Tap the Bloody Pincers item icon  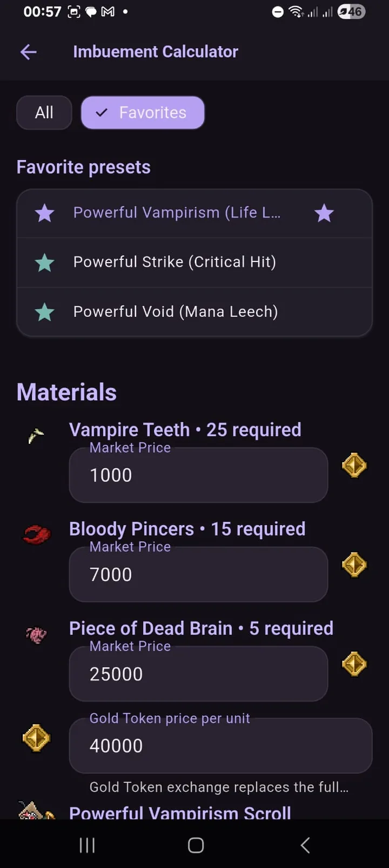(37, 534)
